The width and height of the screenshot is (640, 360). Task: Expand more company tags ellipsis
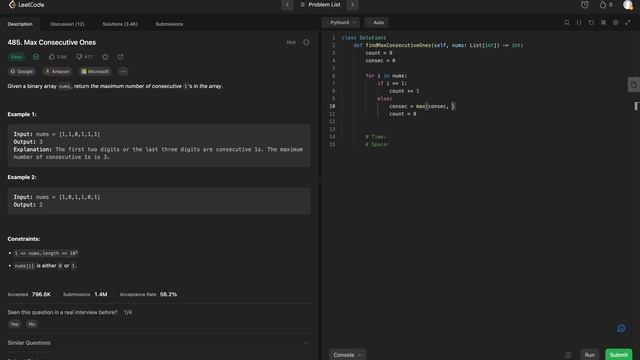tap(123, 71)
